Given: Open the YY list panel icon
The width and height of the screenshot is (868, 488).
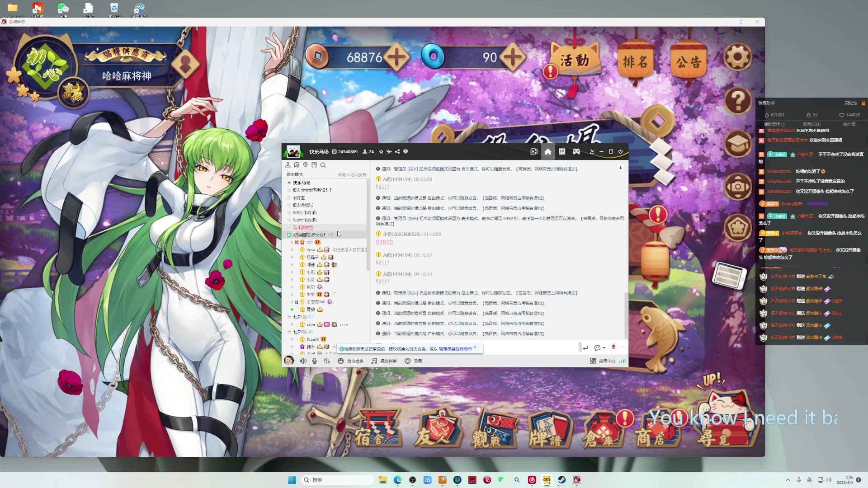Looking at the screenshot, I should (562, 152).
